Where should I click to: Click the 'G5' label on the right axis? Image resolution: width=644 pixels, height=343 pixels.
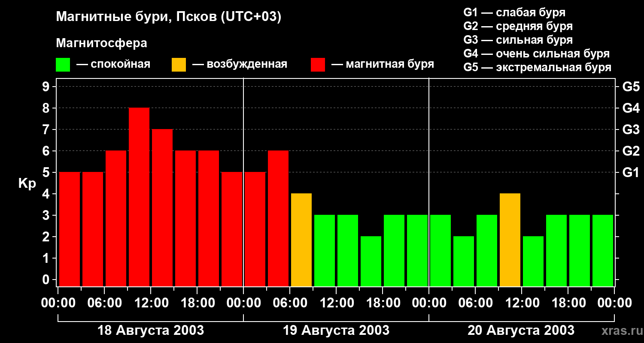pyautogui.click(x=631, y=87)
